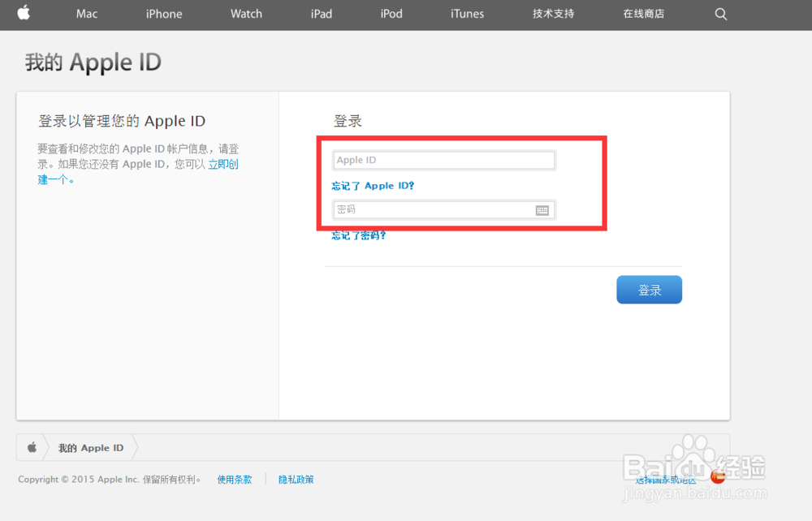
Task: Click the Apple logo in navigation bar
Action: click(24, 12)
